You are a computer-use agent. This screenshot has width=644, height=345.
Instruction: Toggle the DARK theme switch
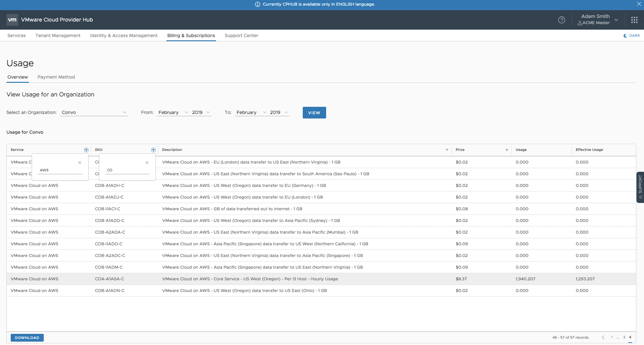coord(632,36)
